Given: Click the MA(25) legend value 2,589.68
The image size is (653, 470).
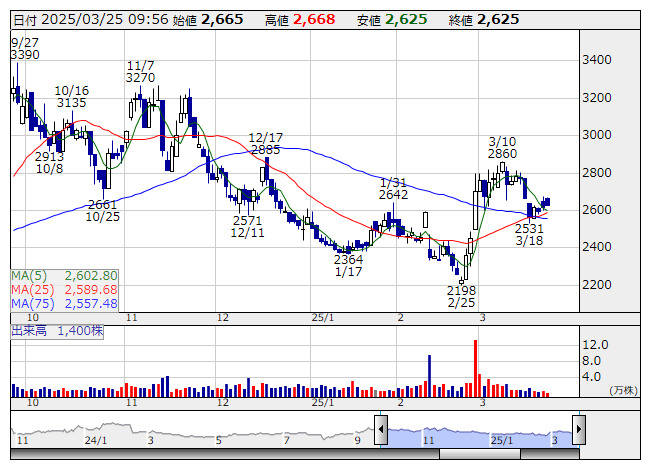Looking at the screenshot, I should pos(91,290).
